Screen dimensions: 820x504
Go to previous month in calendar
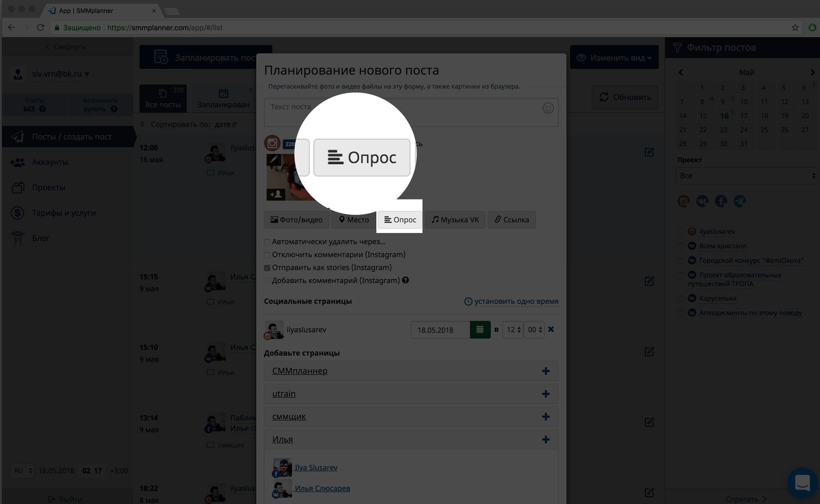click(681, 73)
